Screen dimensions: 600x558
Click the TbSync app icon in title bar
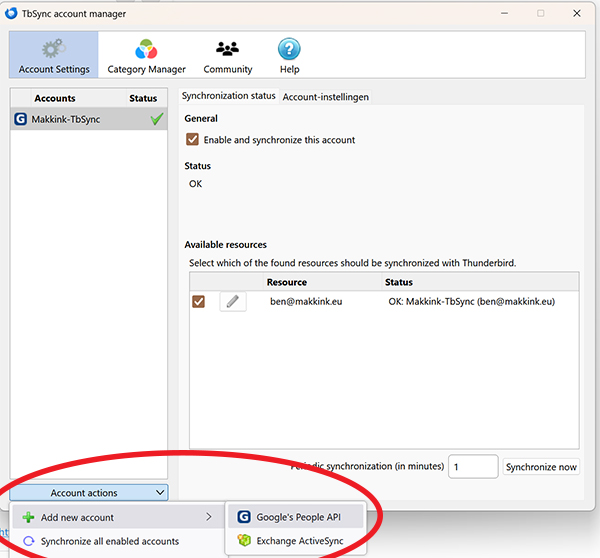[11, 13]
